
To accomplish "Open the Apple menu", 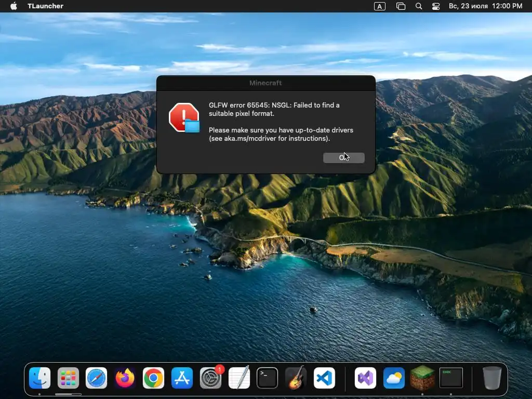I will [14, 6].
